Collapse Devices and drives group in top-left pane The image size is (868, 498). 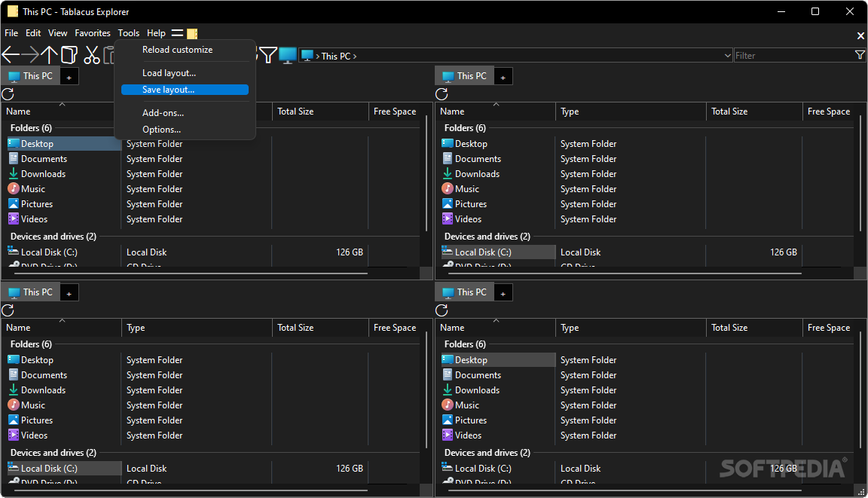[x=53, y=237]
